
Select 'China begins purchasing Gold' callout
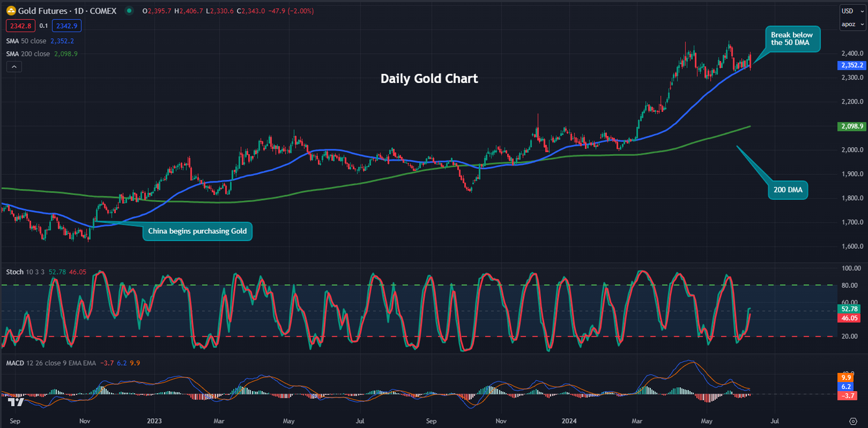tap(197, 231)
